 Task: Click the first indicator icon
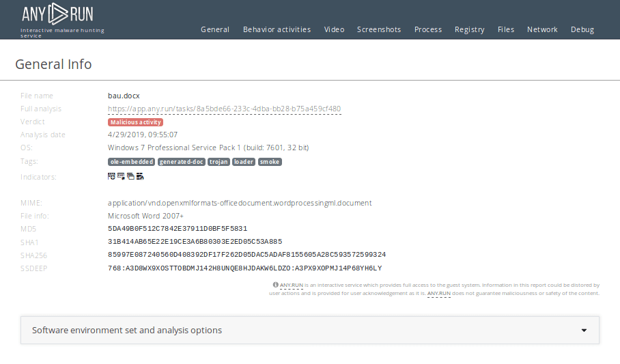click(x=112, y=176)
